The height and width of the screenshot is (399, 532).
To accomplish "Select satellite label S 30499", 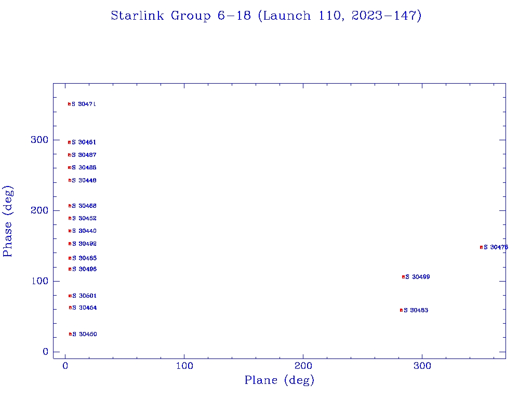I will coord(418,277).
